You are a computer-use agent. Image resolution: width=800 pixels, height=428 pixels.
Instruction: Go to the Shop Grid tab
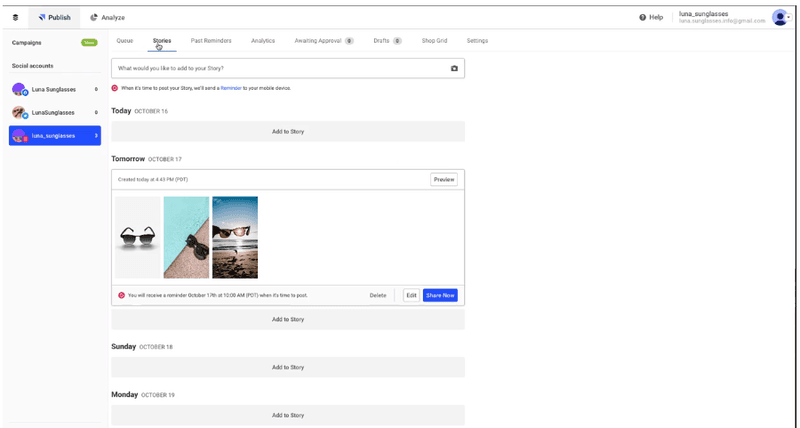434,41
